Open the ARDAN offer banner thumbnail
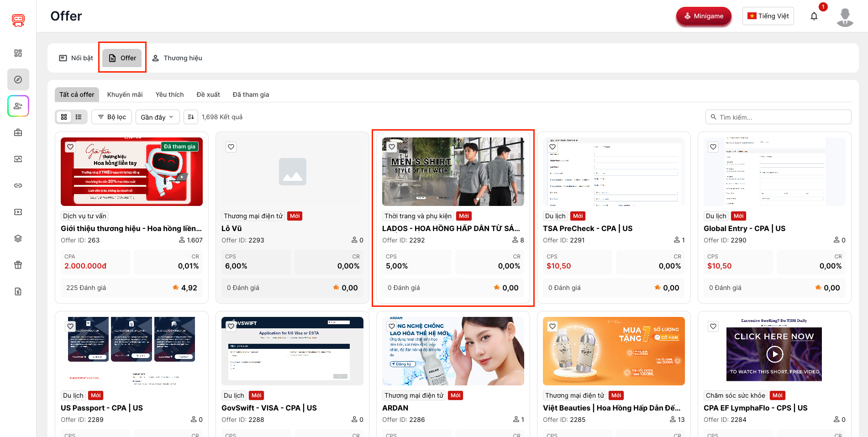Viewport: 868px width, 437px height. 453,351
